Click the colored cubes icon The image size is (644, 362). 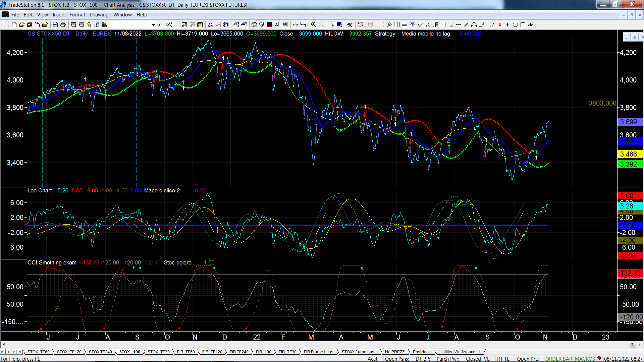(104, 25)
